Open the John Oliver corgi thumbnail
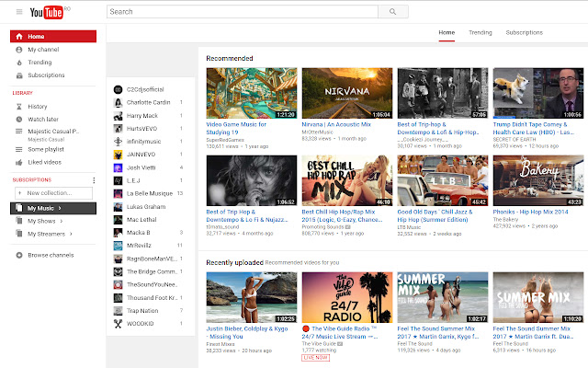The height and width of the screenshot is (368, 588). pyautogui.click(x=538, y=93)
